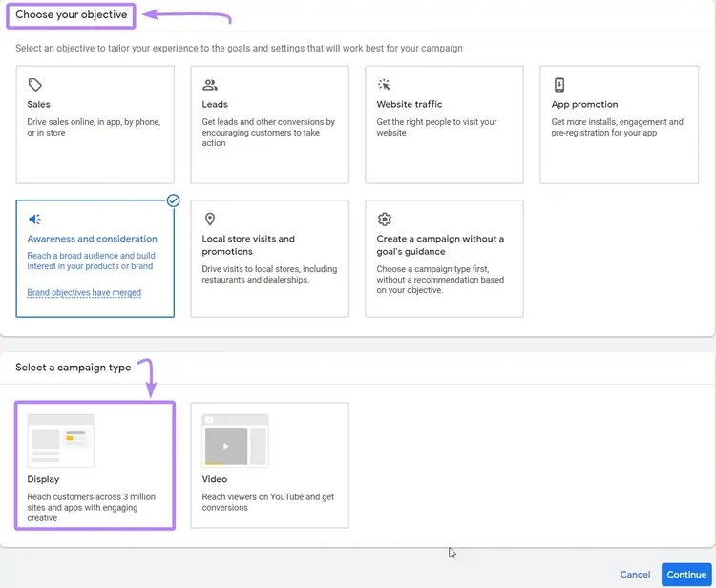Select the Display campaign type card
This screenshot has height=588, width=716.
point(95,465)
